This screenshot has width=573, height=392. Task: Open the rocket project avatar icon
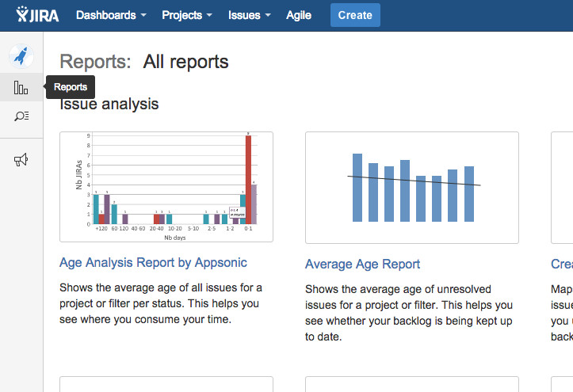click(21, 56)
